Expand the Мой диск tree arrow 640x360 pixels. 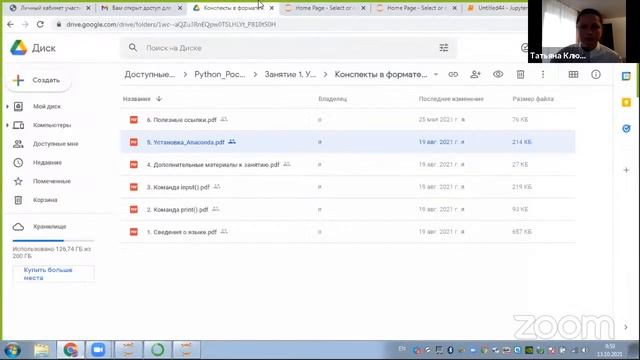[x=7, y=107]
